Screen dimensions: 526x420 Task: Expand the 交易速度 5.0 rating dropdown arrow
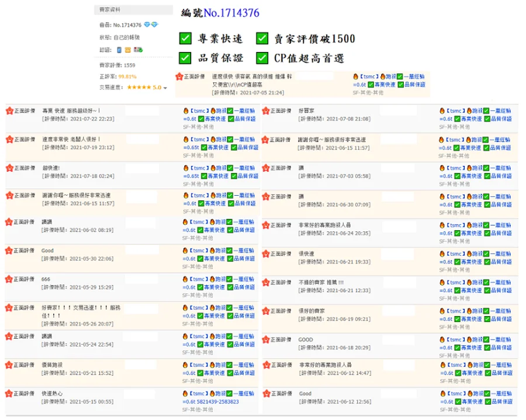click(x=165, y=88)
